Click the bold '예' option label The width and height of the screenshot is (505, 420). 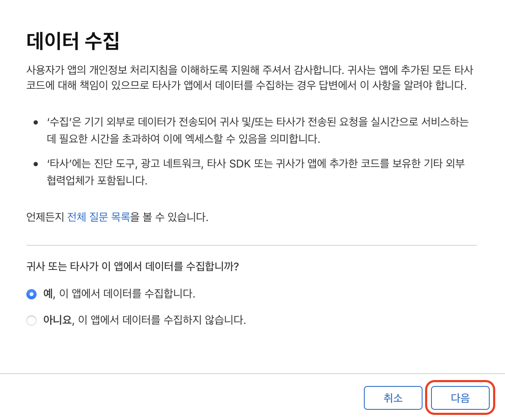click(x=48, y=294)
